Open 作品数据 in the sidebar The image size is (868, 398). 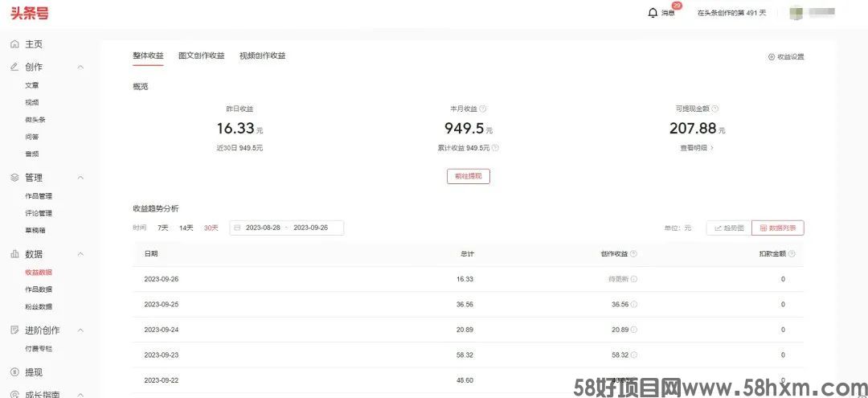point(39,289)
